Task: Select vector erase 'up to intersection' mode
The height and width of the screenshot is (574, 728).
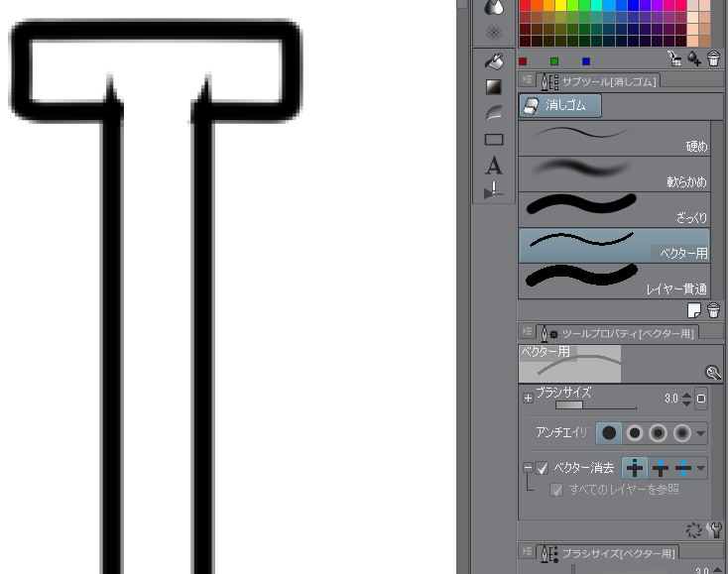Action: click(x=660, y=468)
